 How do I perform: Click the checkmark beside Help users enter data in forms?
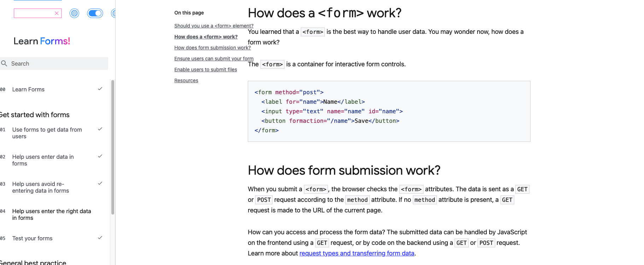(100, 156)
